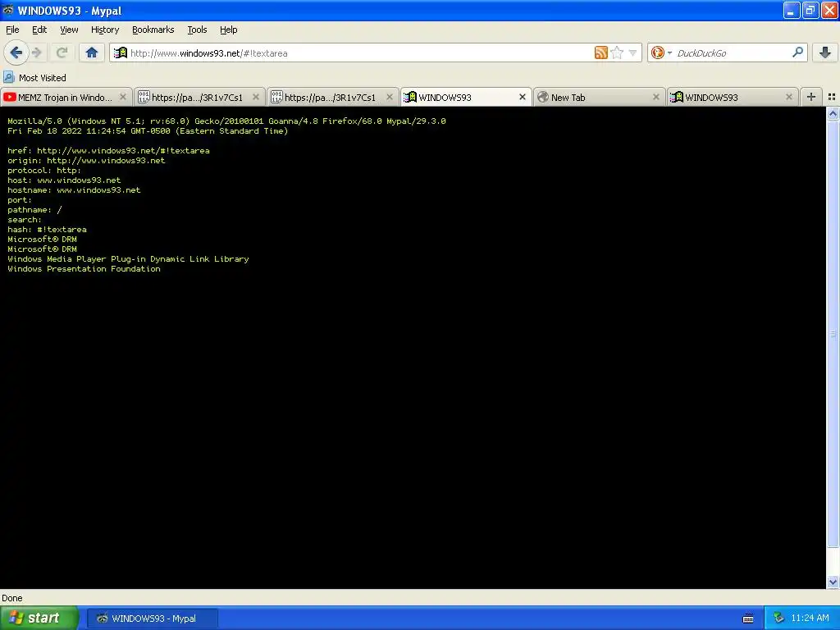
Task: Click the search magnifier icon
Action: pyautogui.click(x=797, y=52)
